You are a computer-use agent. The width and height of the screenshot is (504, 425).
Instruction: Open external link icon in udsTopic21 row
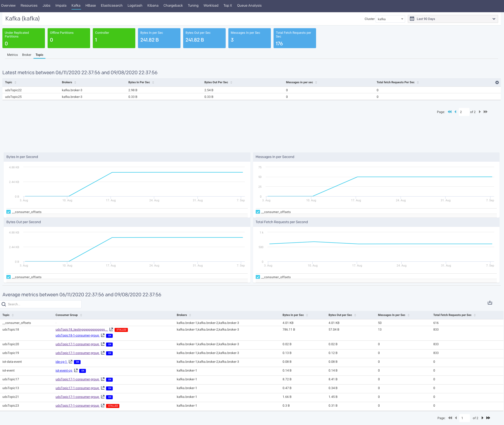(x=103, y=397)
